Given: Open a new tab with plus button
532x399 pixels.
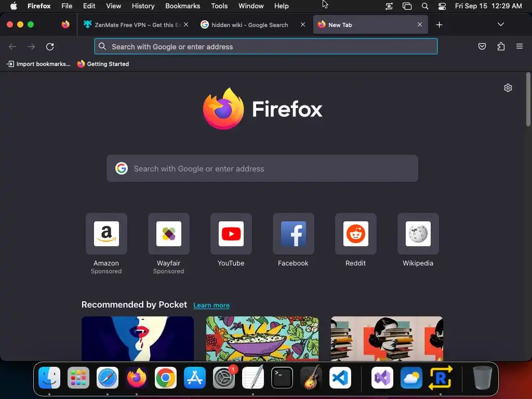Looking at the screenshot, I should [x=440, y=25].
